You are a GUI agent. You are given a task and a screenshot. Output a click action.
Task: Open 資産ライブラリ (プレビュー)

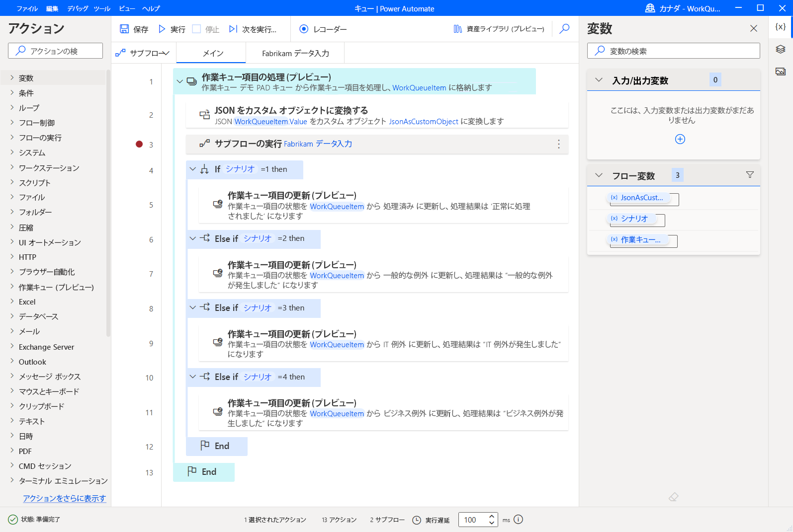tap(499, 29)
